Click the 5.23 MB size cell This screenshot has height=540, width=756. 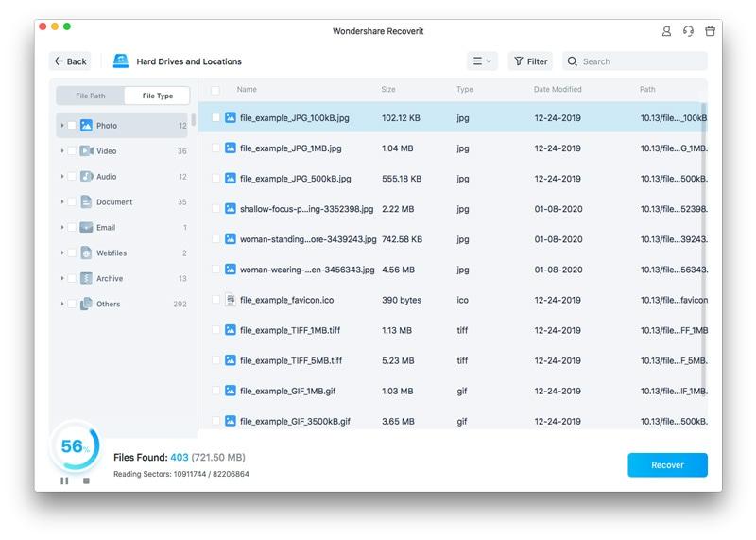(x=398, y=360)
